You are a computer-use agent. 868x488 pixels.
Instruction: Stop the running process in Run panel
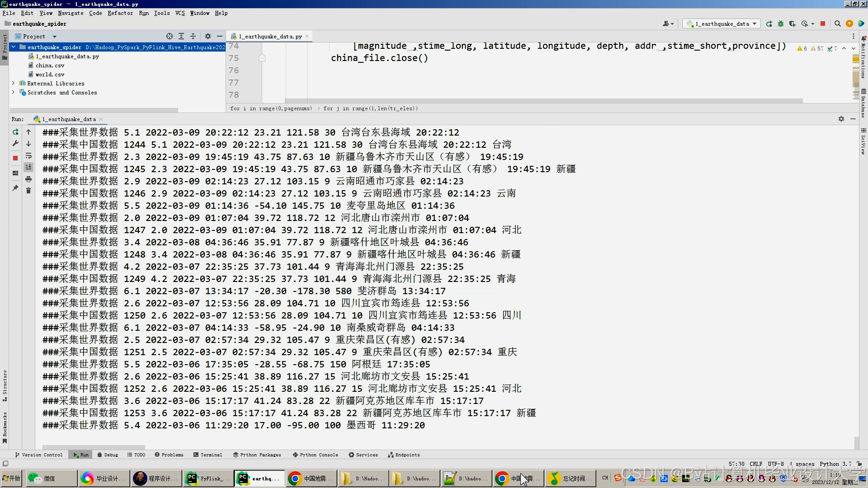(x=15, y=158)
